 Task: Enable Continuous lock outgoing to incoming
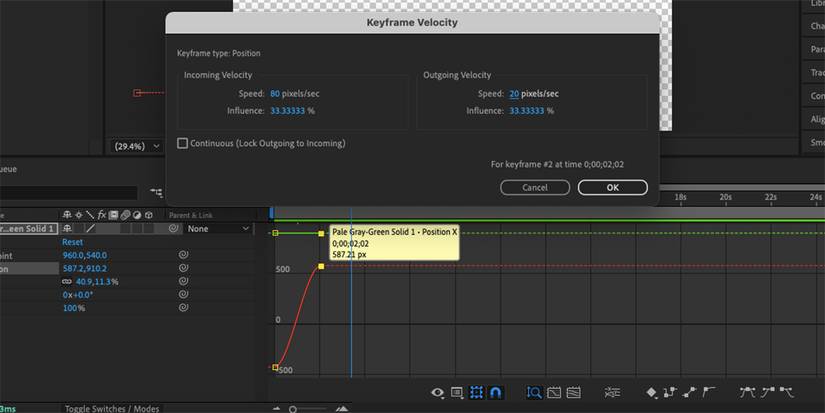coord(183,143)
